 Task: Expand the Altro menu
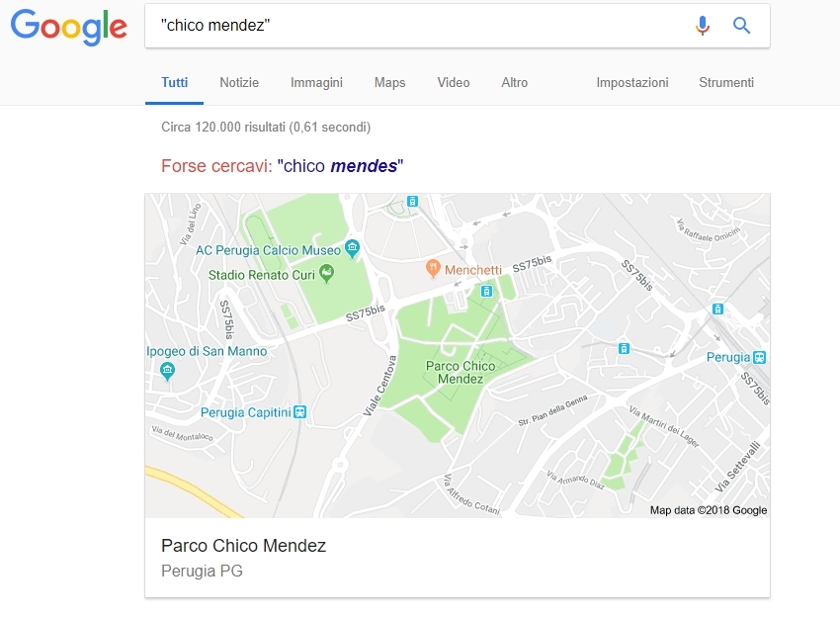coord(514,82)
